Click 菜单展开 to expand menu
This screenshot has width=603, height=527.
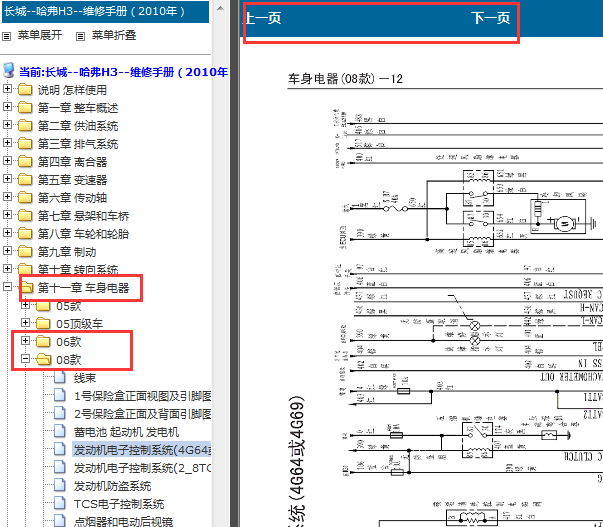click(x=40, y=35)
